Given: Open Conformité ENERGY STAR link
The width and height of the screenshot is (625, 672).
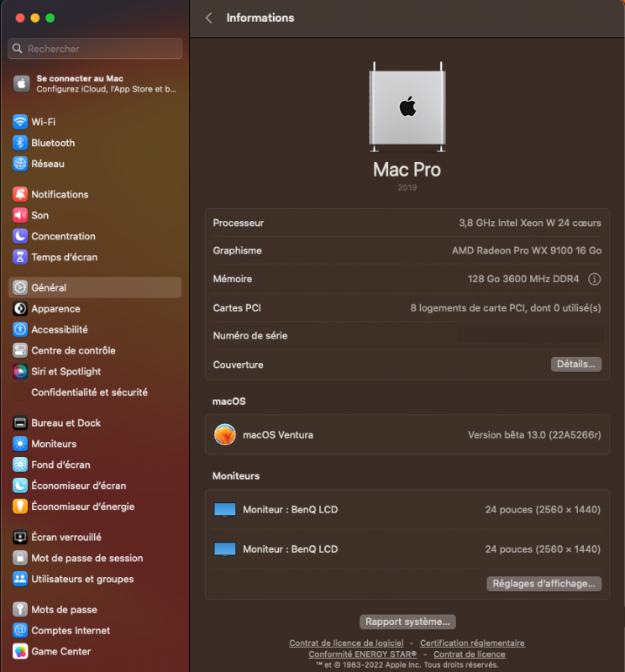Looking at the screenshot, I should pyautogui.click(x=363, y=654).
